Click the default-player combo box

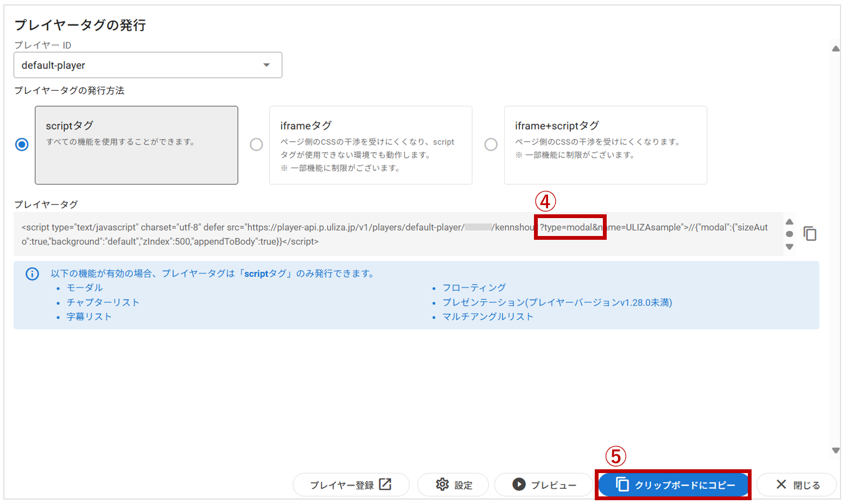136,65
